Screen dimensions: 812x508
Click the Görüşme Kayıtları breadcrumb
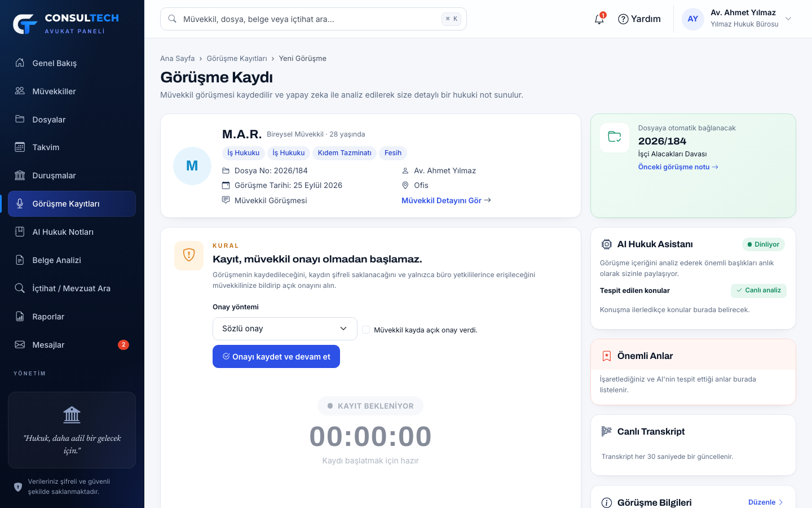237,59
